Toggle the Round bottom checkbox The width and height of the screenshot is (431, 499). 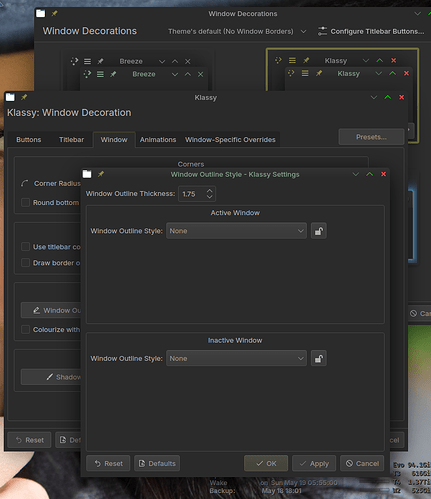click(x=25, y=202)
